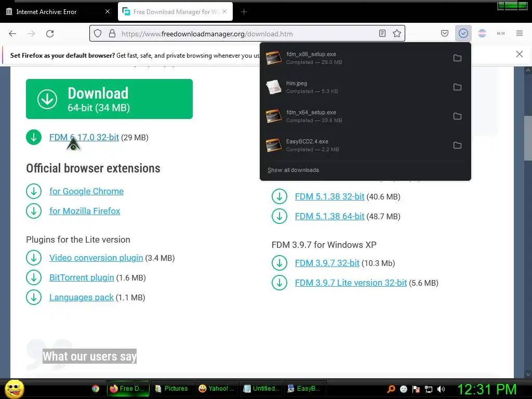This screenshot has height=399, width=532.
Task: Open the tracking protection shield icon
Action: click(x=98, y=34)
